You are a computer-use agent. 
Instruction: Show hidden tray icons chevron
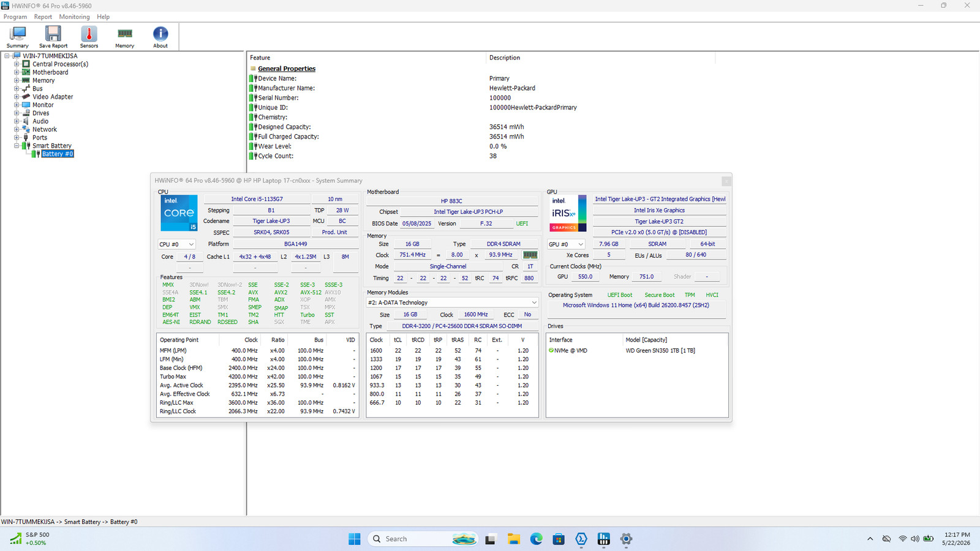pos(870,539)
